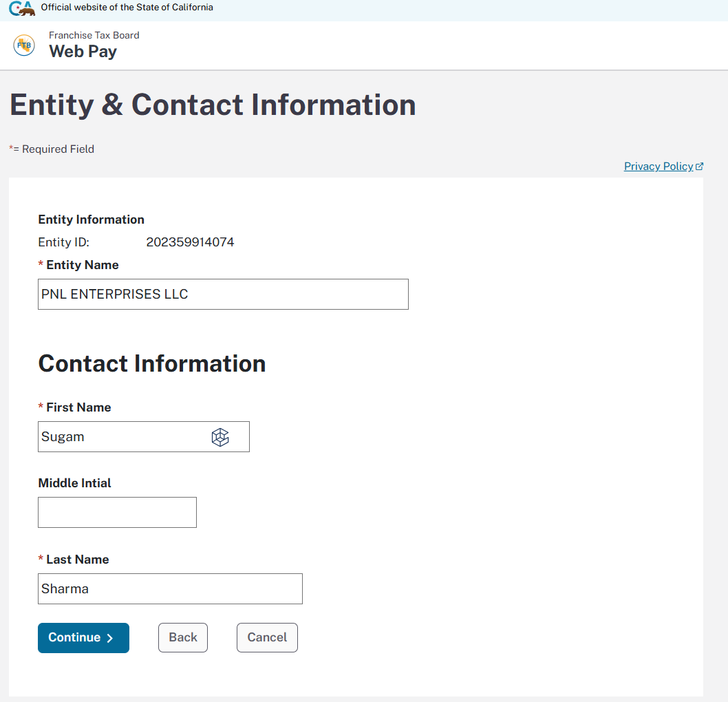Click the Web Pay header title

click(83, 52)
